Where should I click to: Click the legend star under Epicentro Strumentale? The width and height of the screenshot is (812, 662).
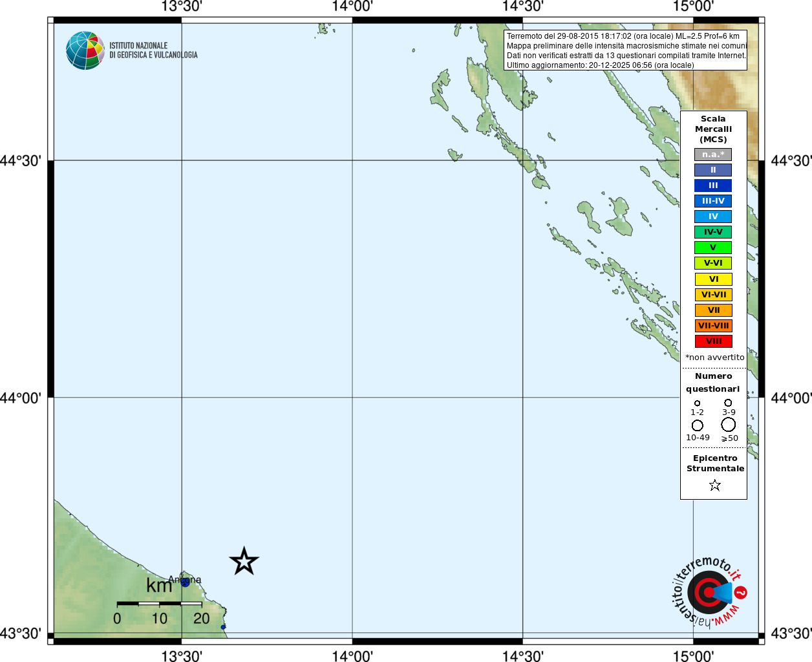pos(714,485)
